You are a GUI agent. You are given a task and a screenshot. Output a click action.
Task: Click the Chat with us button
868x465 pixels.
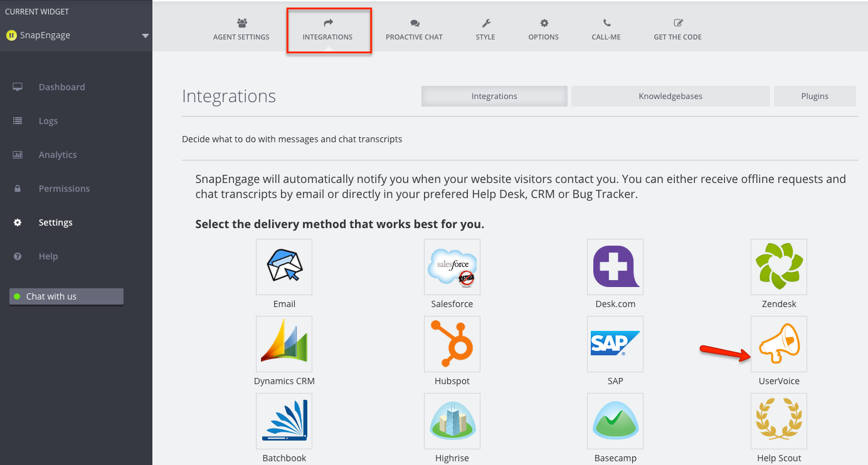(66, 296)
